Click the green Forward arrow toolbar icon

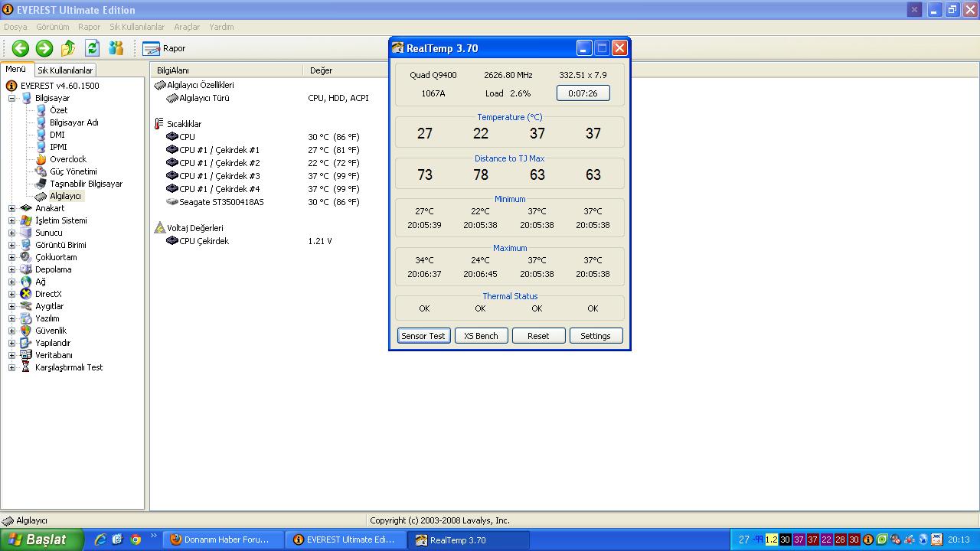point(44,48)
